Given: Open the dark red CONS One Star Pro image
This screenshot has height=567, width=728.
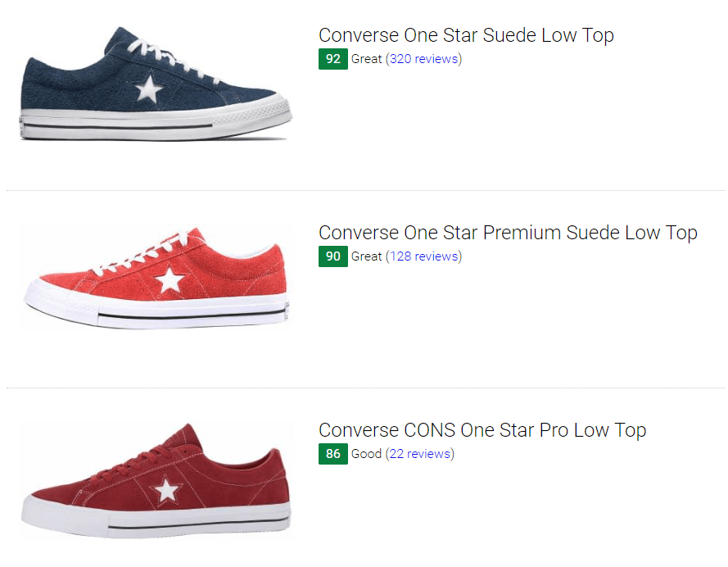Looking at the screenshot, I should tap(156, 481).
